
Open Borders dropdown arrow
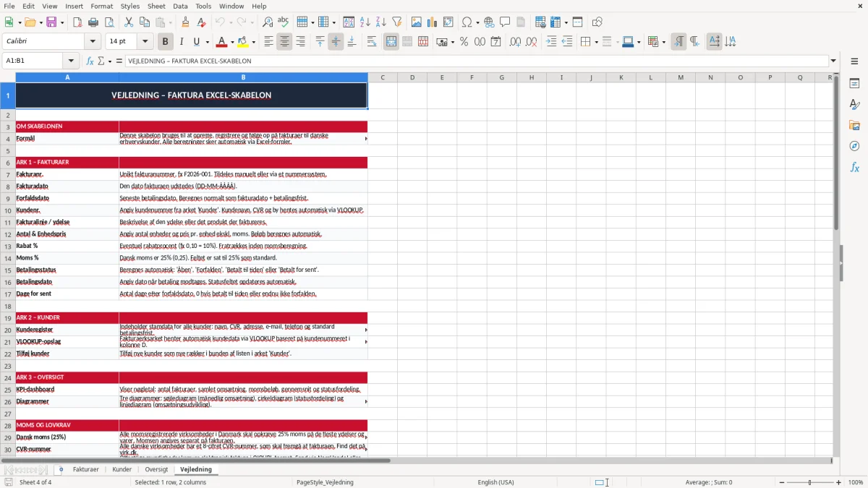coord(597,42)
